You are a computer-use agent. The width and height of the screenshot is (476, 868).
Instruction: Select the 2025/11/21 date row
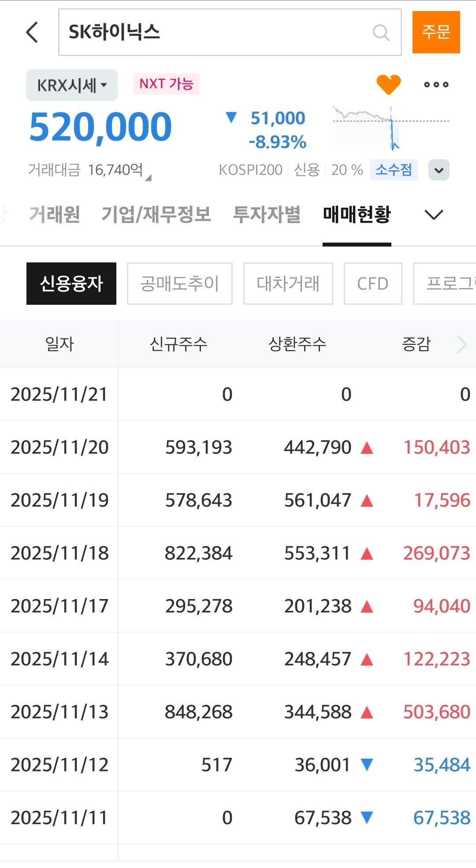[238, 394]
